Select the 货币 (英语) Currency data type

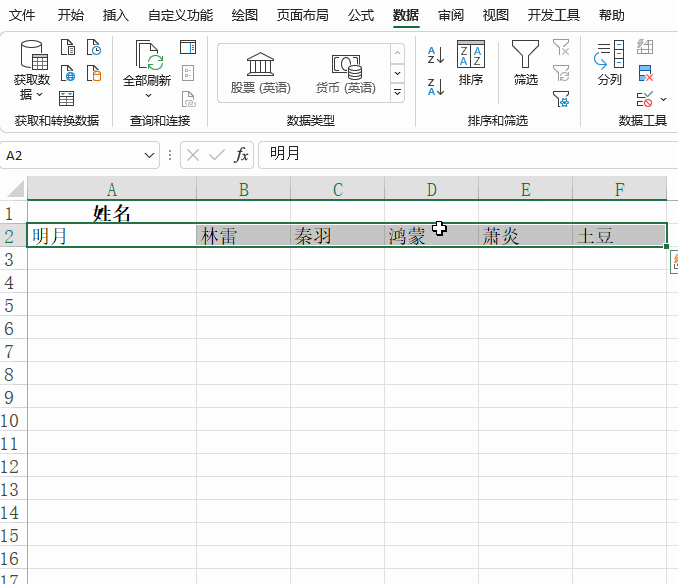[345, 73]
